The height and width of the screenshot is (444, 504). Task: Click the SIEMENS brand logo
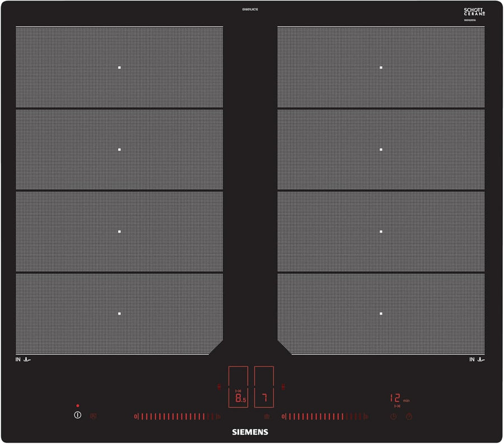click(x=250, y=432)
